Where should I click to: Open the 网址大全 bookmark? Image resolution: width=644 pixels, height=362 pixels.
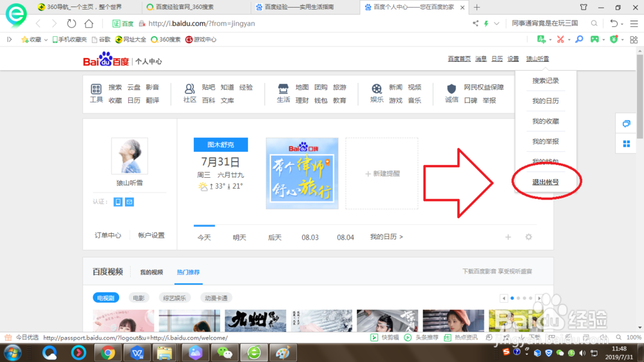click(131, 39)
